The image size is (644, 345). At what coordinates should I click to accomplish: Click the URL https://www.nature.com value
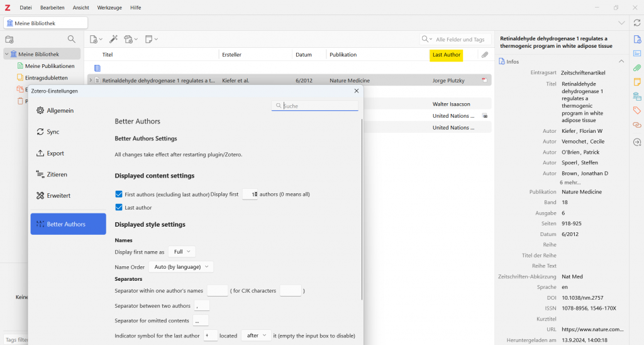(x=592, y=329)
